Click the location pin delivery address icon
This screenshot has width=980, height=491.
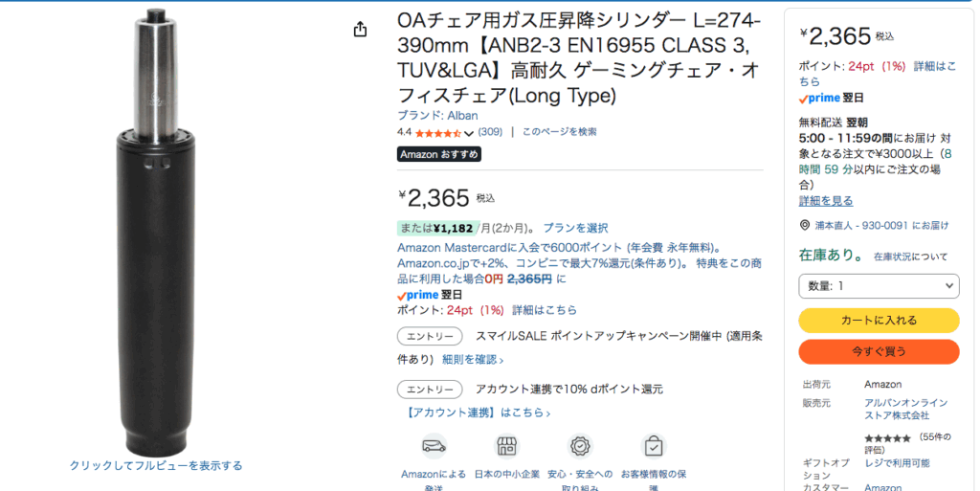coord(804,225)
